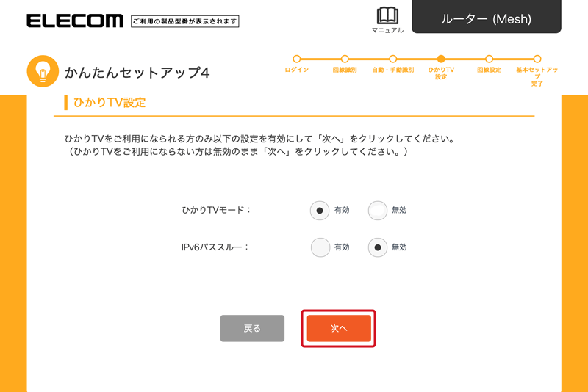The image size is (588, 392).
Task: Enable ひかりTVモード 有効 radio button
Action: 320,211
